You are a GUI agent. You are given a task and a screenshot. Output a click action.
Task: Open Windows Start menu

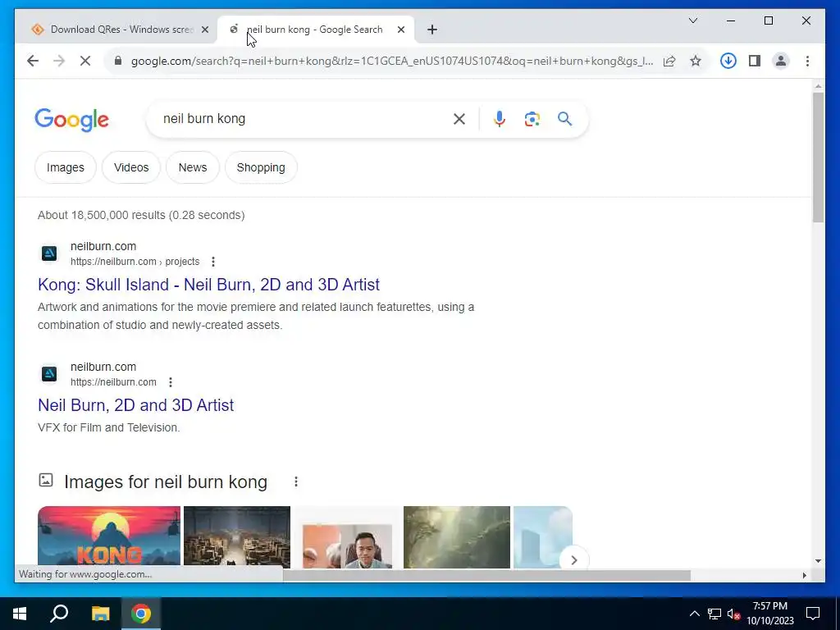(20, 614)
